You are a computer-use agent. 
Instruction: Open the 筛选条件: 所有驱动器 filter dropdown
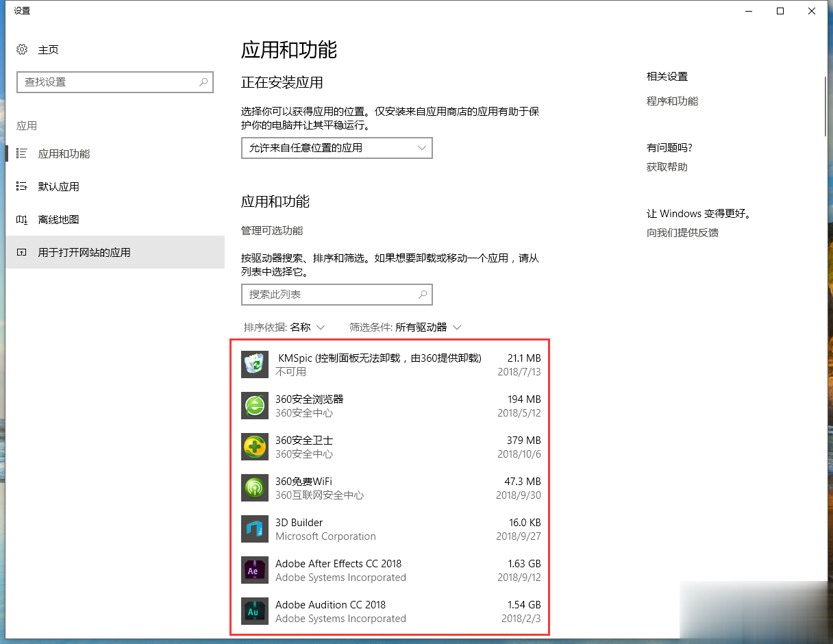(406, 327)
